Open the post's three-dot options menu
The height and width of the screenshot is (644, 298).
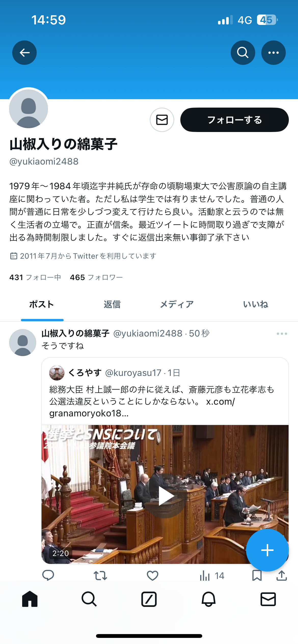point(282,334)
